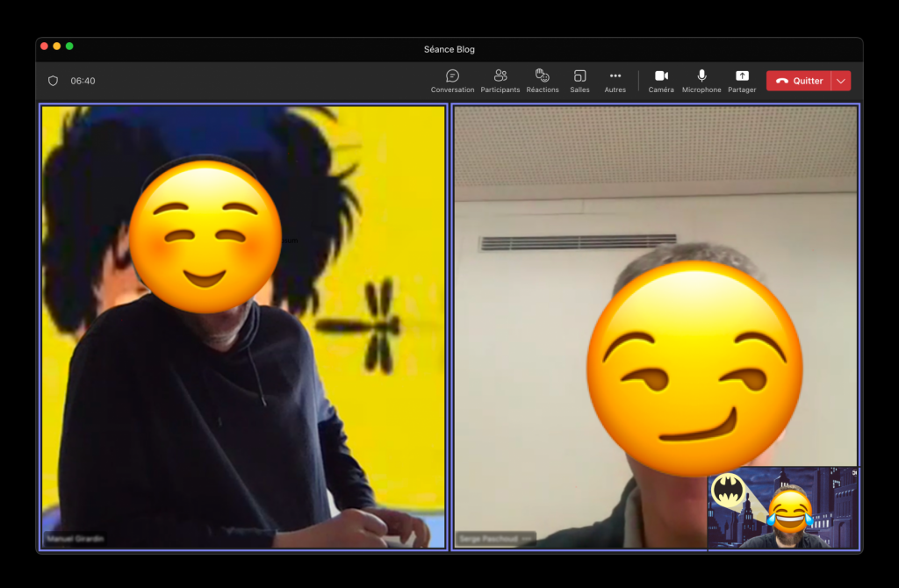Click the 06:40 meeting timer
899x588 pixels.
(x=83, y=81)
